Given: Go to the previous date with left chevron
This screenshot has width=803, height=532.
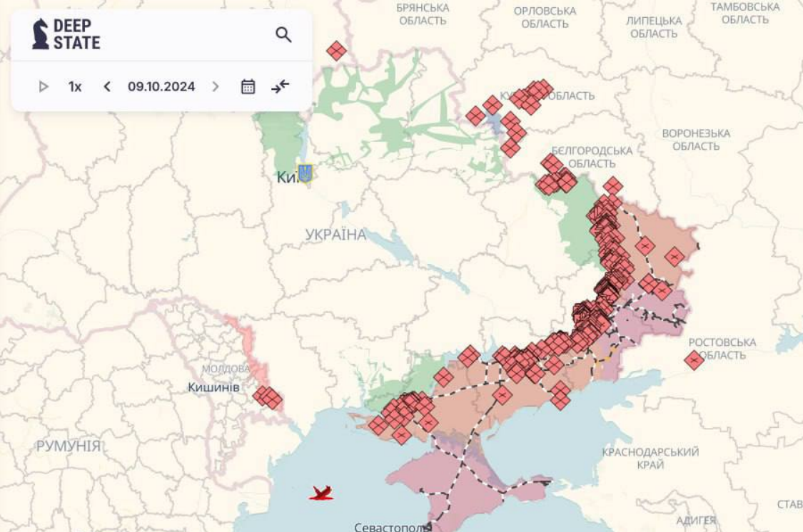Looking at the screenshot, I should pos(107,87).
